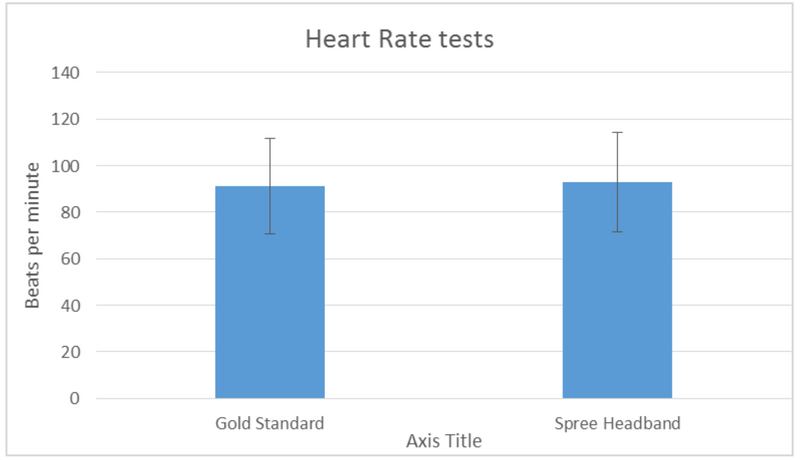Click the Gold Standard error bar bottom cap

click(270, 234)
